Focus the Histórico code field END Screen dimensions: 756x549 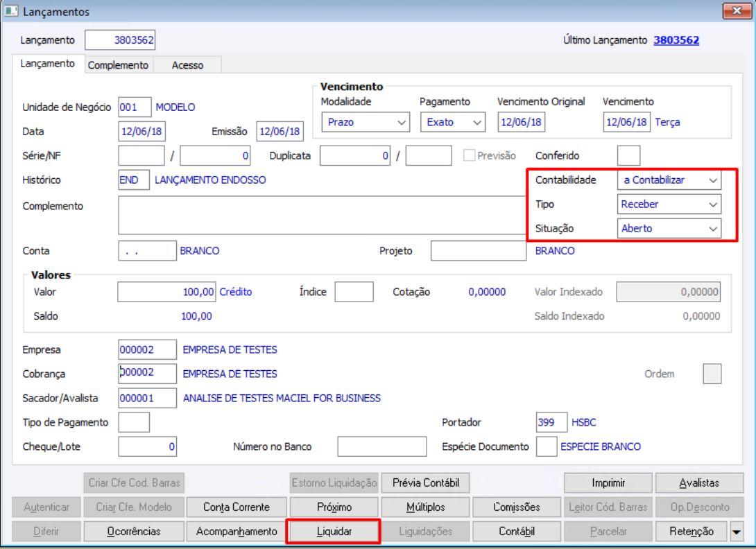pos(134,180)
